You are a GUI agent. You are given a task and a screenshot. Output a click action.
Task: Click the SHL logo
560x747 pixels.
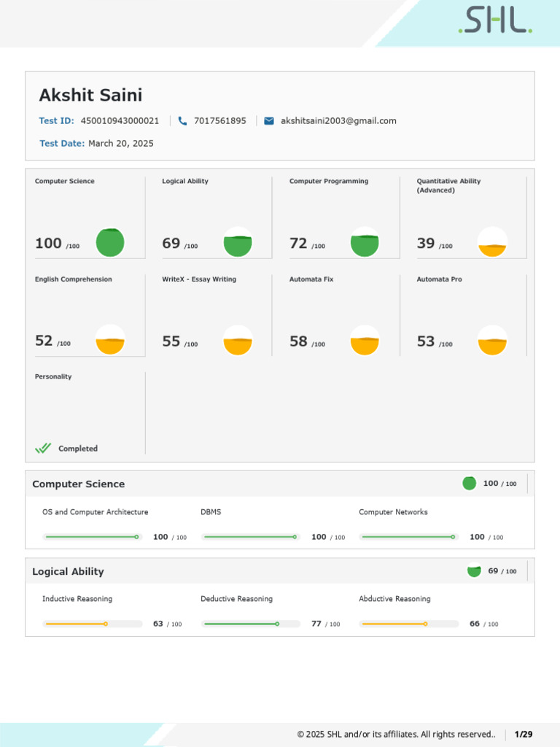click(x=495, y=20)
